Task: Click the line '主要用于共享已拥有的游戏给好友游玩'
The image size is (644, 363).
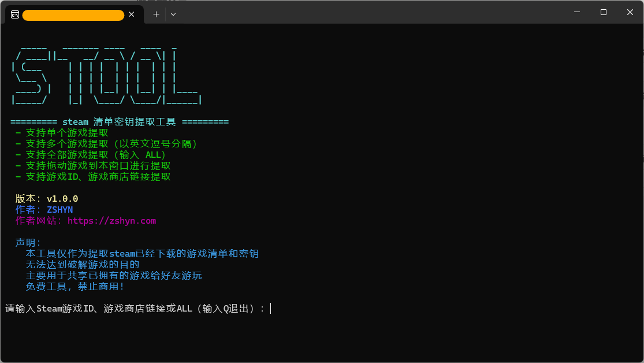Action: click(x=114, y=276)
